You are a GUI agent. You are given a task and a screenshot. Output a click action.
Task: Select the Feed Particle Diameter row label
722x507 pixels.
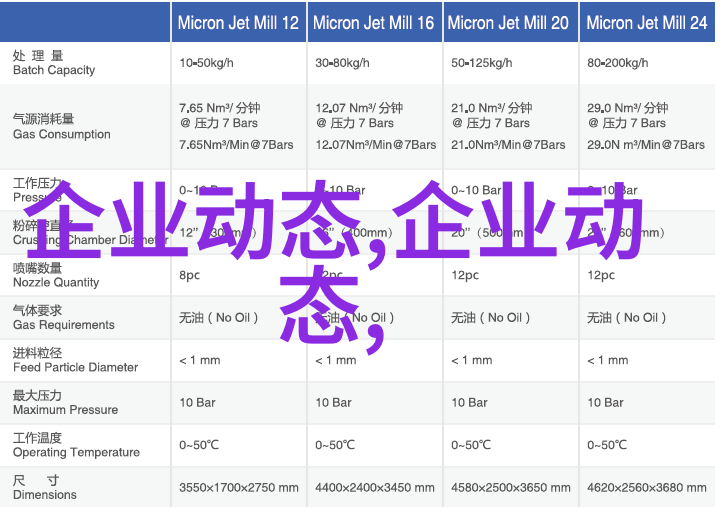75,360
